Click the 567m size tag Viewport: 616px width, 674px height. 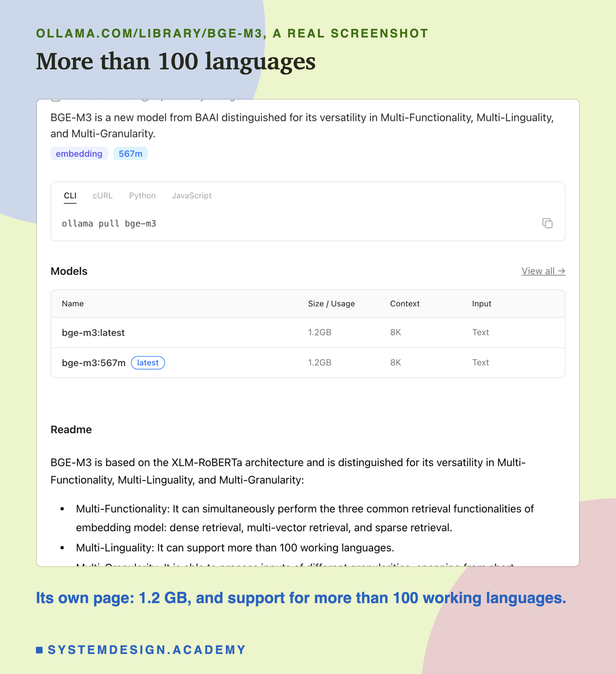(x=130, y=153)
